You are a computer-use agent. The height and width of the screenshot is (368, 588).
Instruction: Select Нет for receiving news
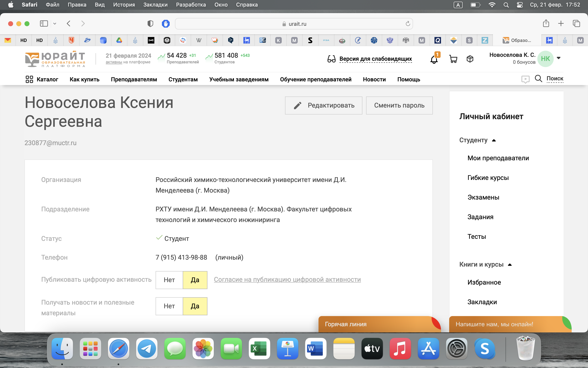169,306
